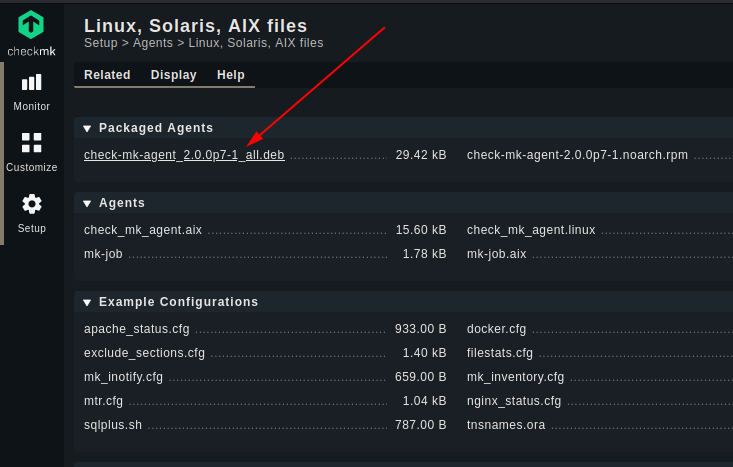Viewport: 733px width, 467px height.
Task: Open the Customize grid icon
Action: click(31, 143)
